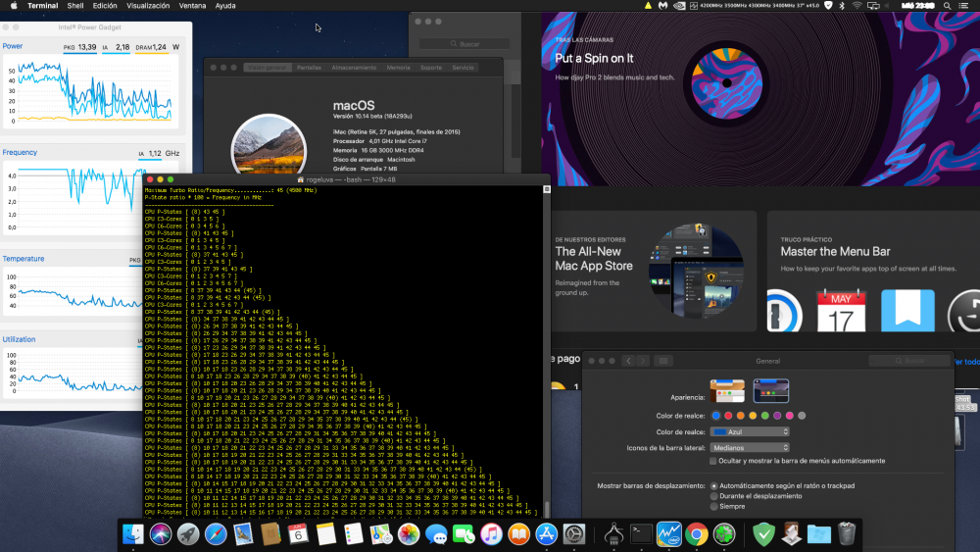980x552 pixels.
Task: Launch Google Chrome from the Dock
Action: click(x=696, y=534)
